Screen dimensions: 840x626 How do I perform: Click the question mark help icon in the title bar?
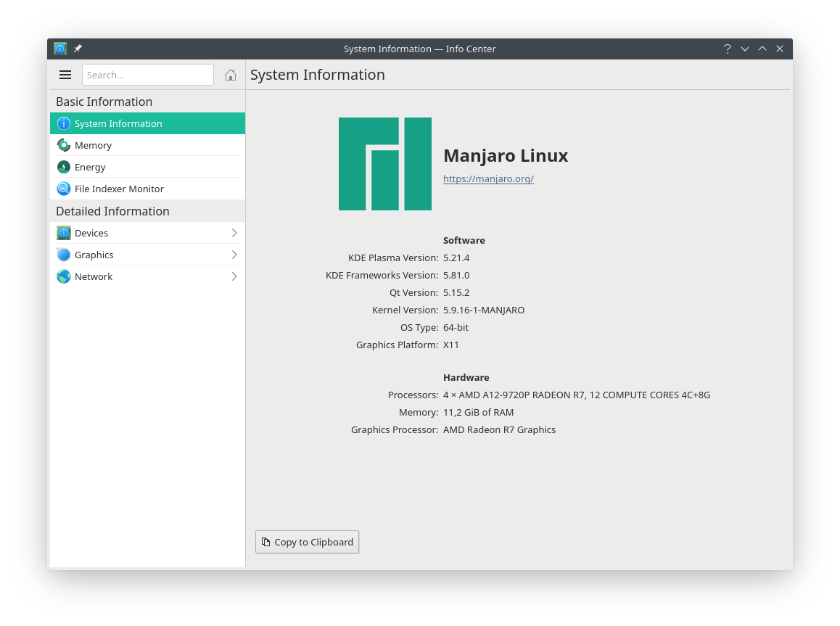click(x=727, y=49)
